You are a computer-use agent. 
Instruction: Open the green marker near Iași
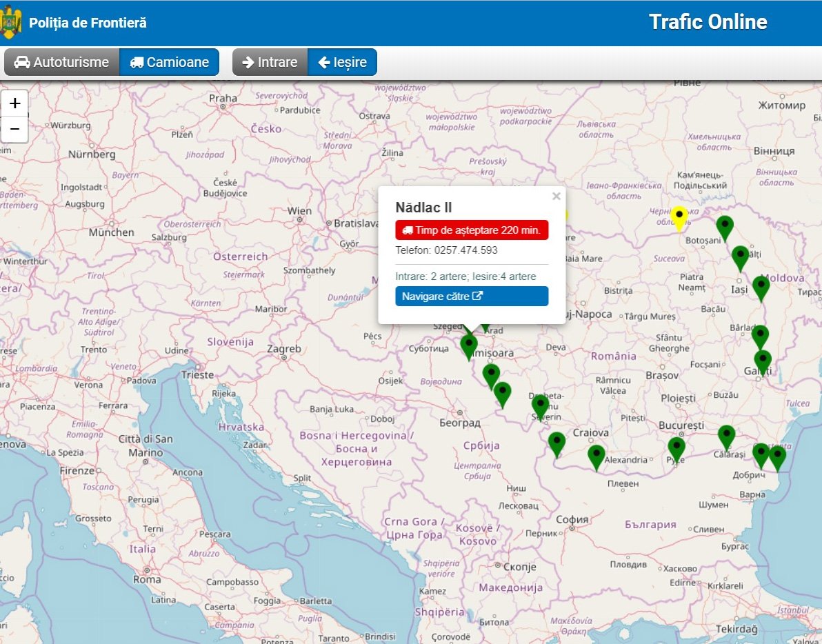[x=761, y=287]
